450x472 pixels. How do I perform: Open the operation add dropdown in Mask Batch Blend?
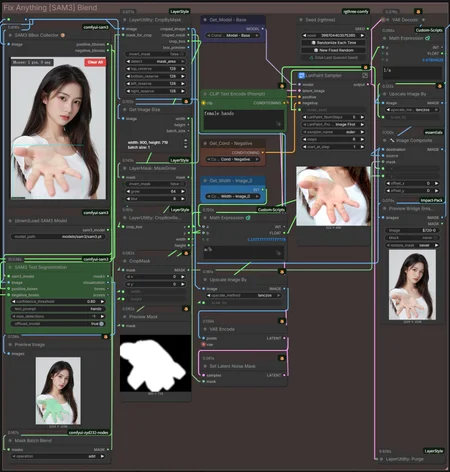58,456
